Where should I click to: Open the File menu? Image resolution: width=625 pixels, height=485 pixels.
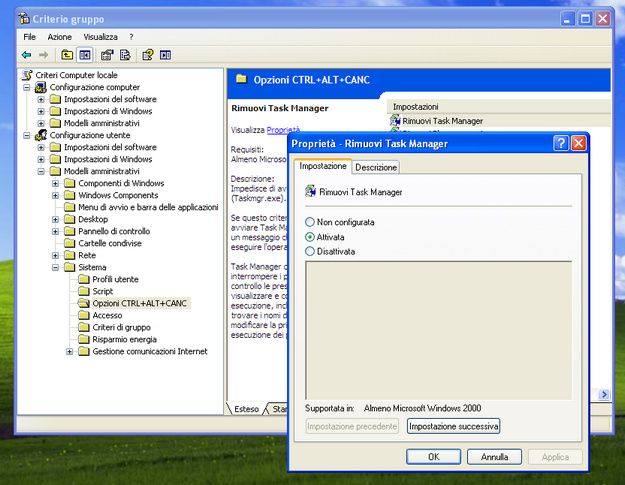(29, 37)
